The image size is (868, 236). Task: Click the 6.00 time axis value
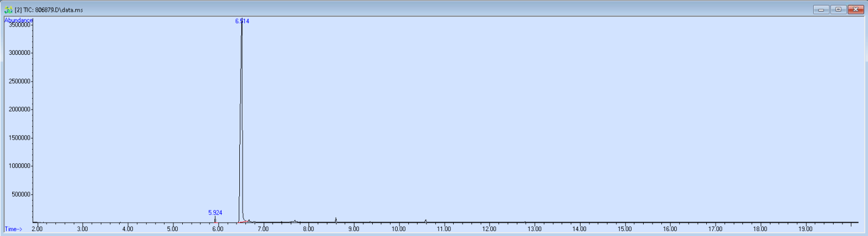pos(218,228)
